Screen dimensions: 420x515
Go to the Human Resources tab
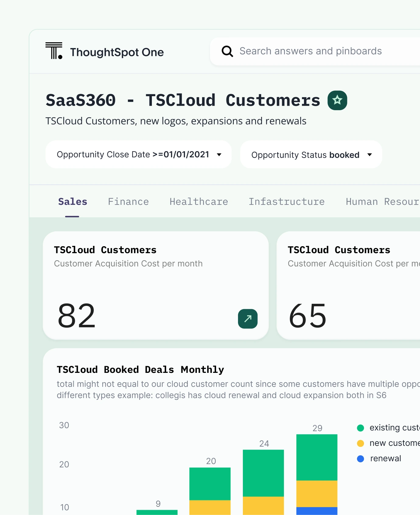382,202
